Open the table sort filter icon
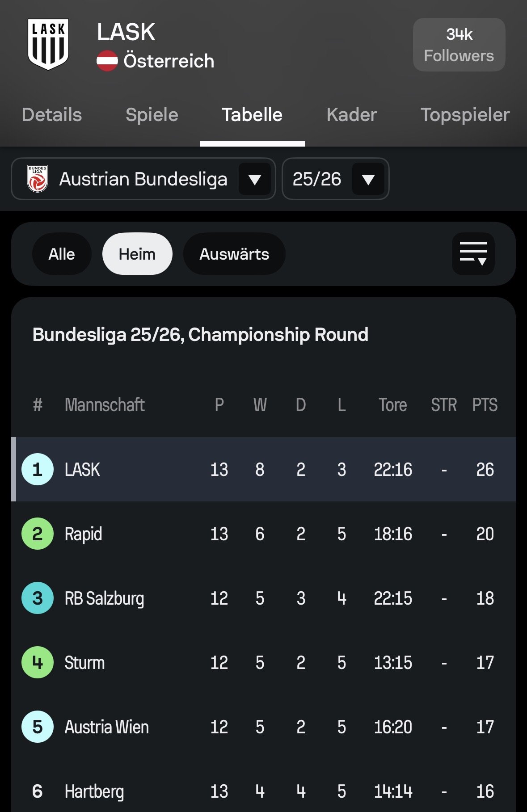This screenshot has height=812, width=527. pos(473,254)
